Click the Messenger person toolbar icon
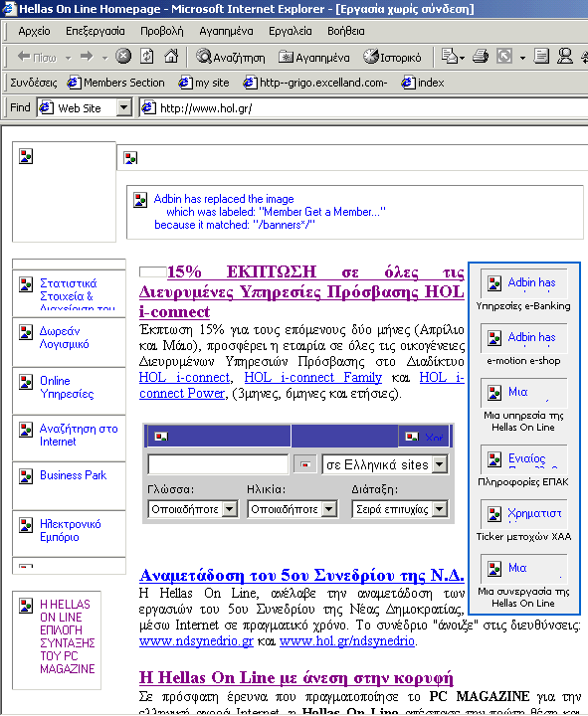The width and height of the screenshot is (588, 716). point(565,57)
